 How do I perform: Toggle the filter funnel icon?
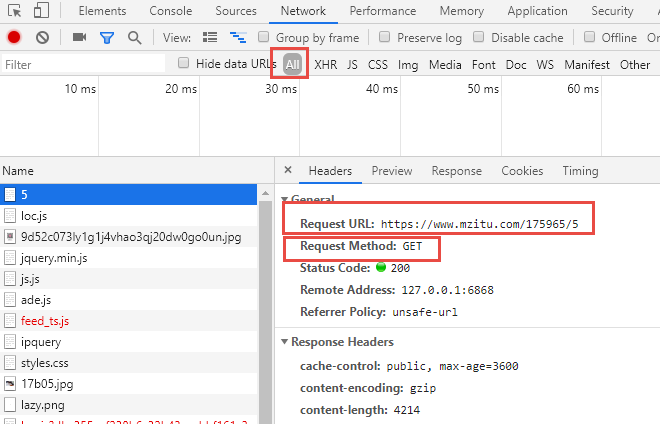click(107, 38)
